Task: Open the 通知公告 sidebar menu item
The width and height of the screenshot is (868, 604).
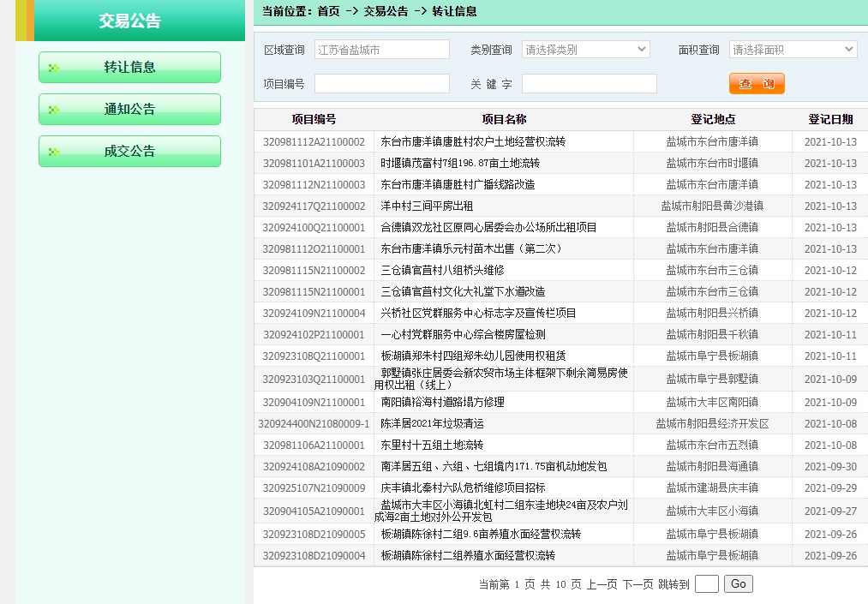Action: (x=129, y=110)
